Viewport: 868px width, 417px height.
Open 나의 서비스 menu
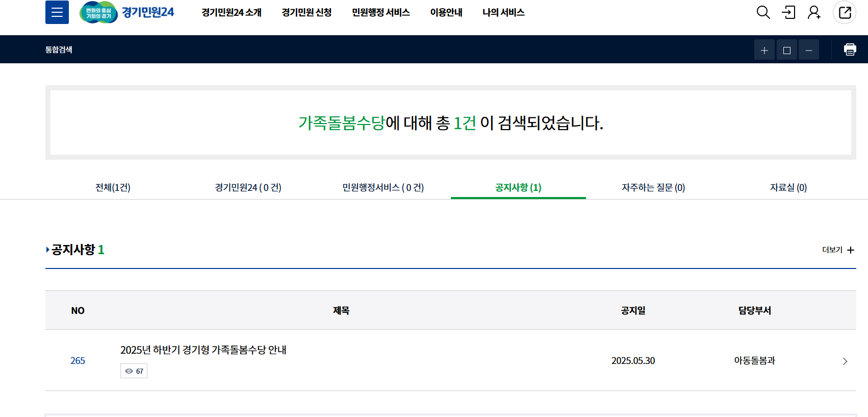pyautogui.click(x=503, y=12)
